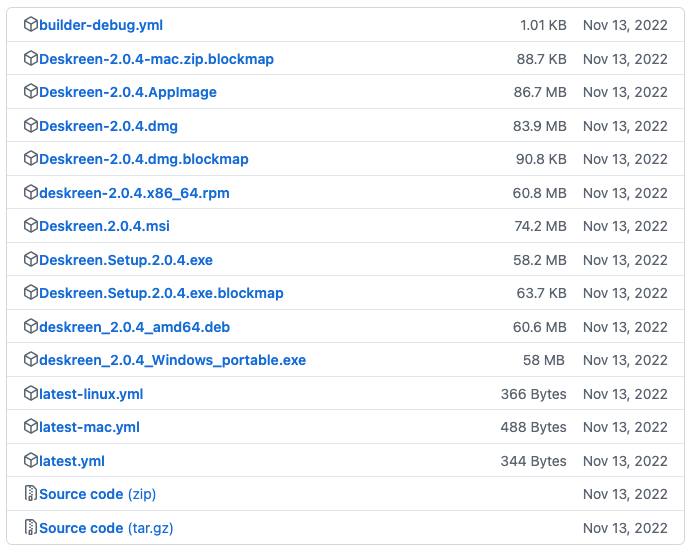
Task: Click the 83.9 MB size value
Action: 540,126
